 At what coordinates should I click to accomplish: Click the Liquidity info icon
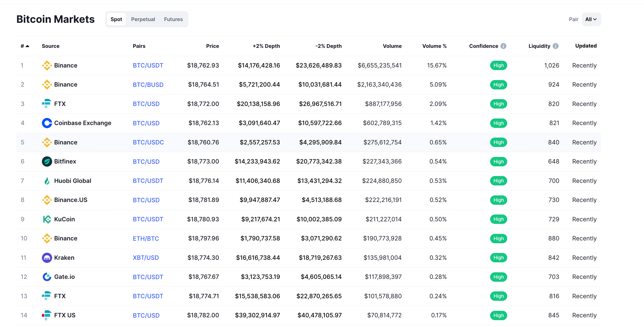[x=556, y=46]
